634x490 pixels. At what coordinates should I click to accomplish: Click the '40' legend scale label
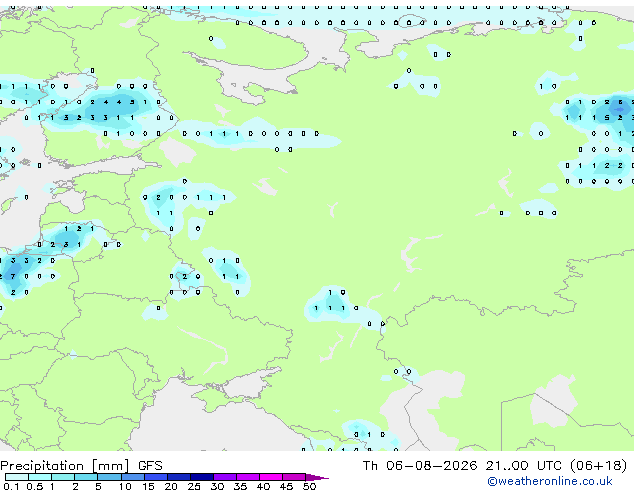263,486
